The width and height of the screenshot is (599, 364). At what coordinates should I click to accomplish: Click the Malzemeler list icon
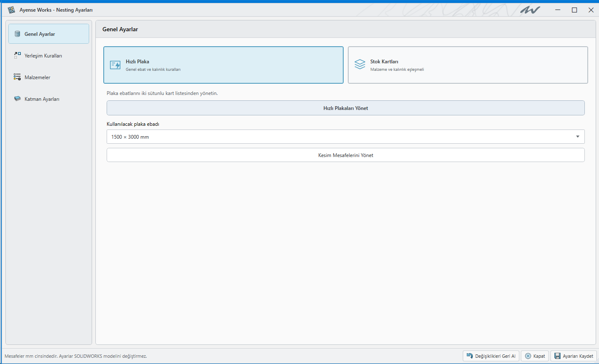tap(17, 77)
